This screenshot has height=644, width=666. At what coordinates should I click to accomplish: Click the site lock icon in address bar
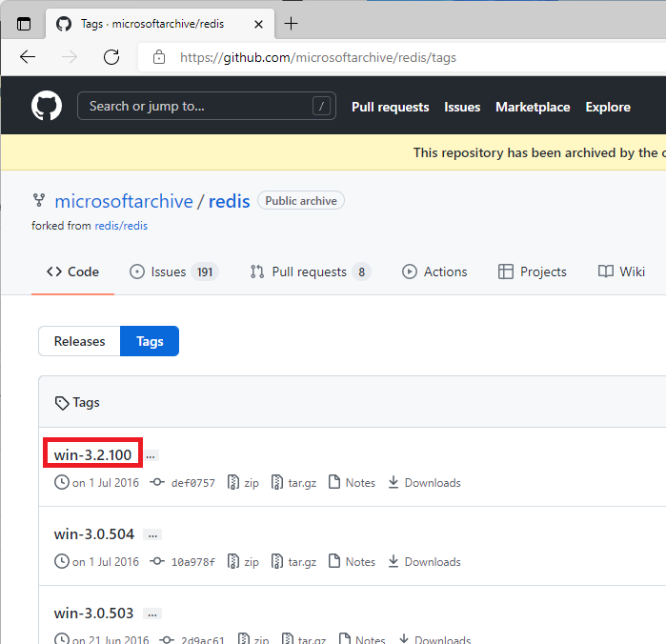click(159, 57)
